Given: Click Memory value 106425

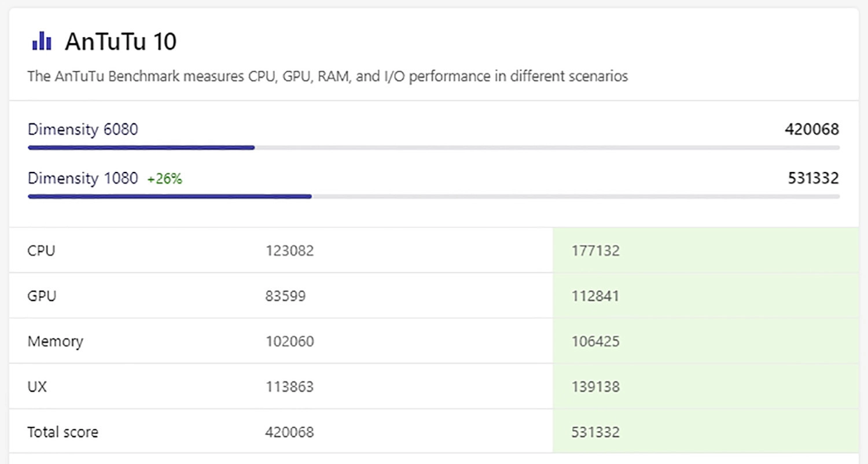Looking at the screenshot, I should tap(595, 341).
